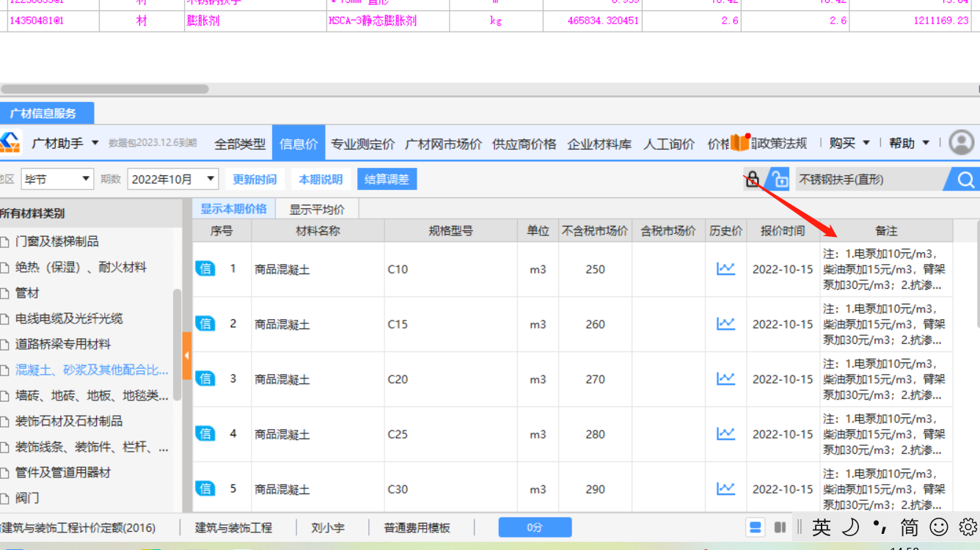
Task: Click the IME punctuation icon
Action: 880,527
